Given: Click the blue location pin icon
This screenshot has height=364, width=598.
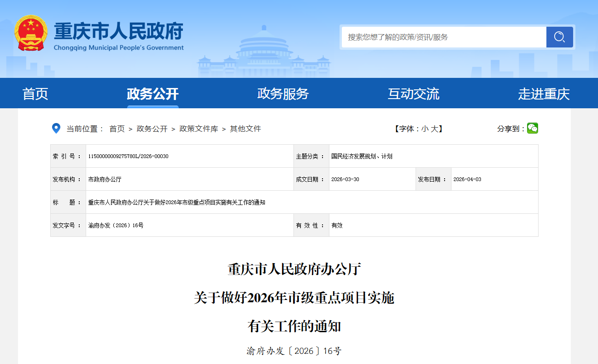Looking at the screenshot, I should (56, 129).
